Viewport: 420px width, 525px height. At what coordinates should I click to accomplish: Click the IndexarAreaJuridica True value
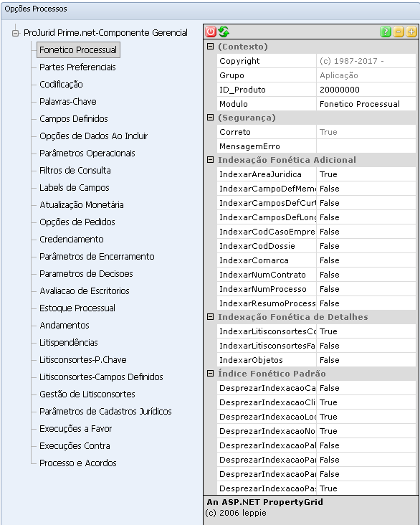pyautogui.click(x=366, y=174)
